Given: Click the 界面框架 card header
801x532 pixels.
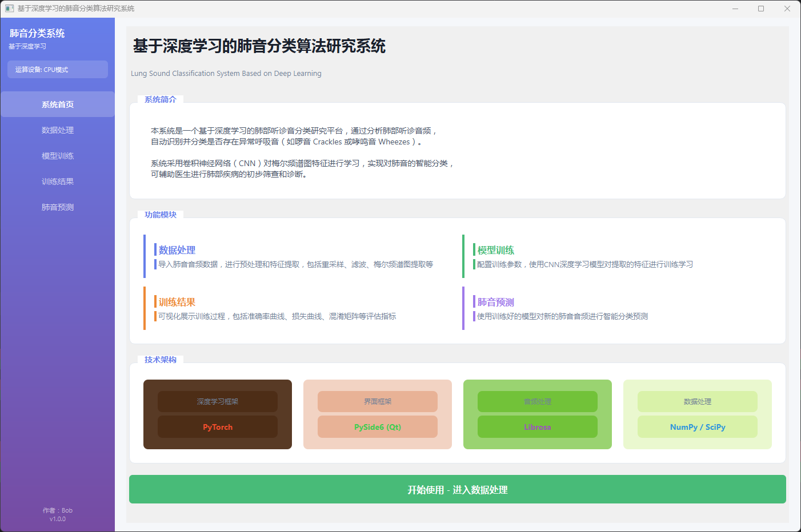Looking at the screenshot, I should (x=378, y=402).
